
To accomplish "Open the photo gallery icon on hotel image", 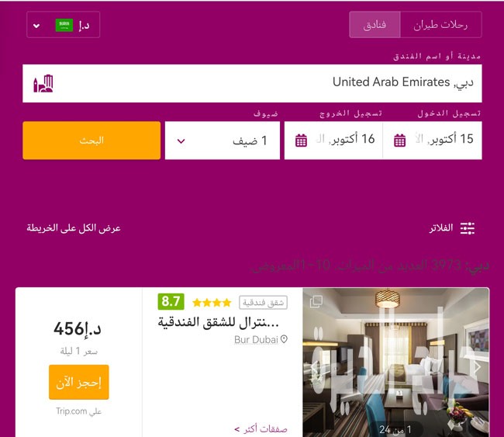I will [x=316, y=301].
